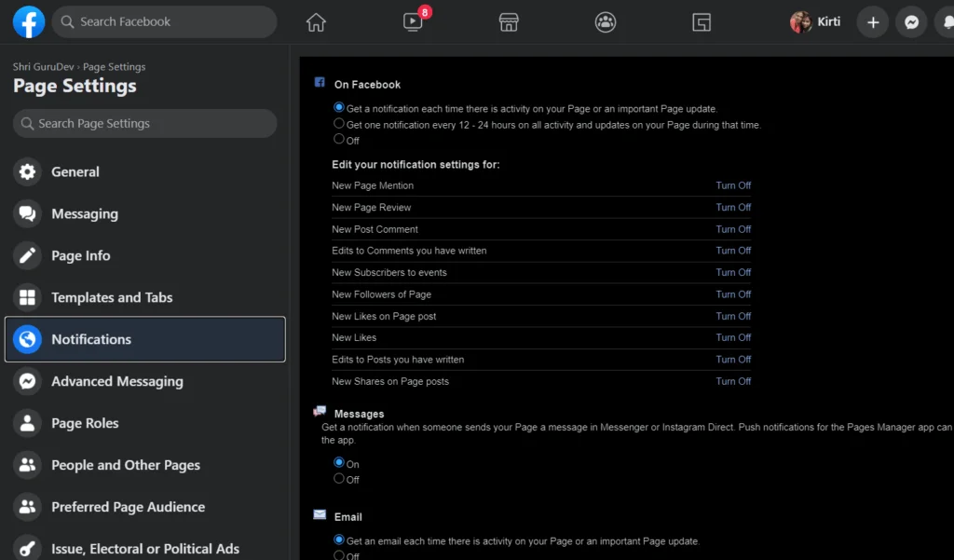Click the Facebook logo icon
The image size is (954, 560).
(x=29, y=21)
